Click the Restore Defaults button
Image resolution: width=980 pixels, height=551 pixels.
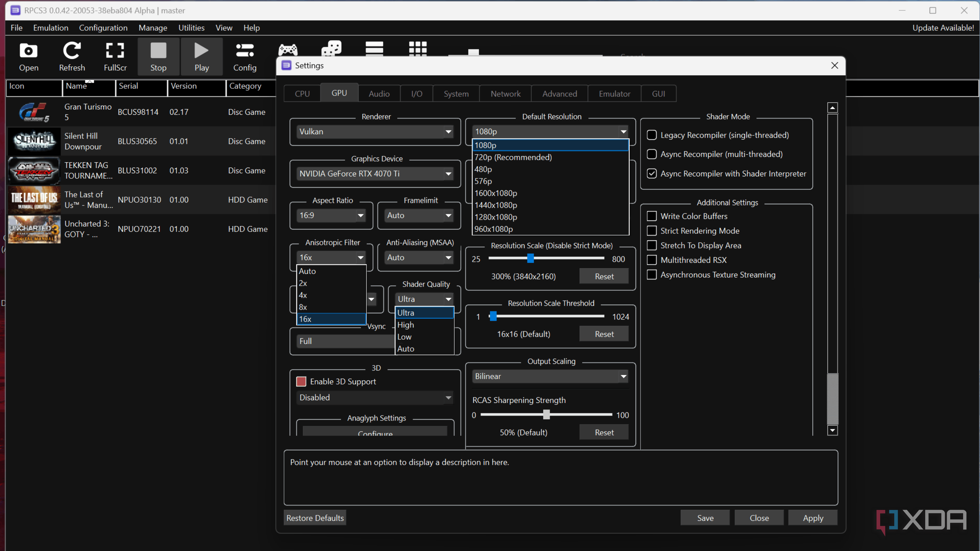(x=315, y=518)
